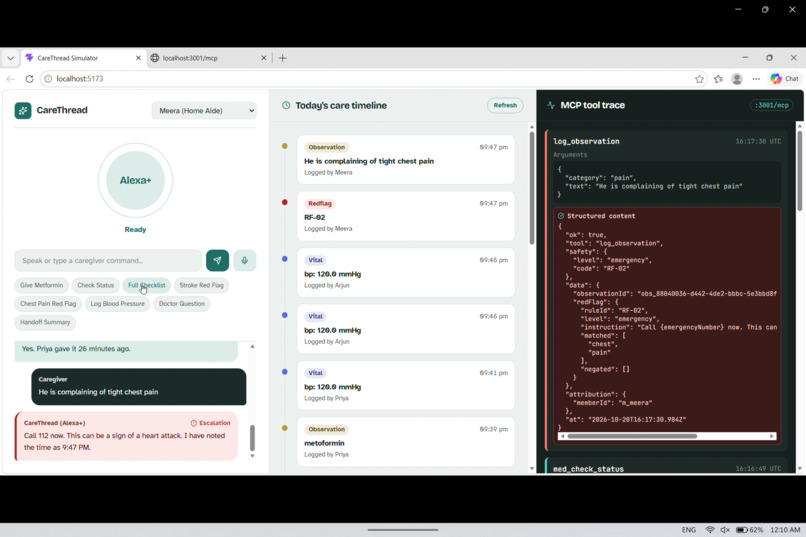Click the Full Checklist quick command
Viewport: 806px width, 537px height.
[146, 285]
